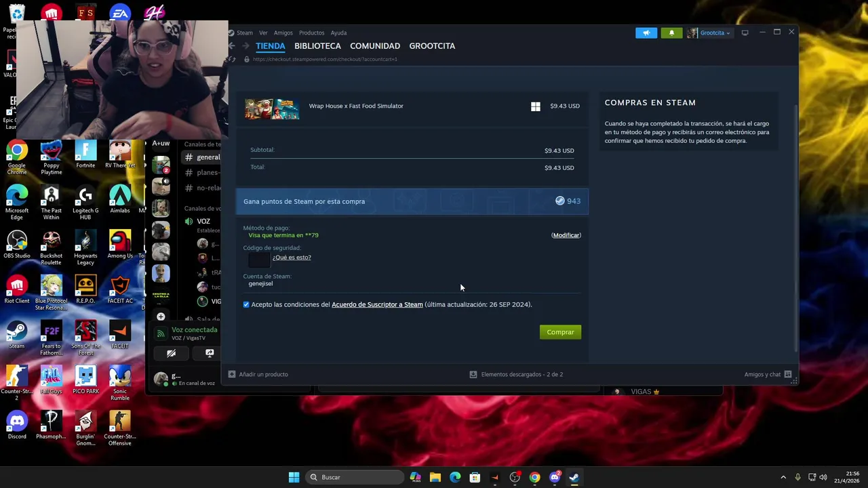Select the Among Us desktop icon
Image resolution: width=868 pixels, height=488 pixels.
click(x=120, y=245)
